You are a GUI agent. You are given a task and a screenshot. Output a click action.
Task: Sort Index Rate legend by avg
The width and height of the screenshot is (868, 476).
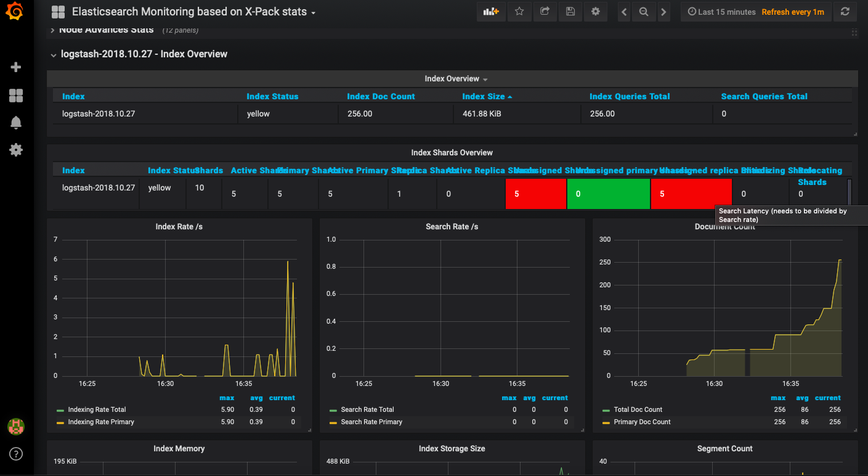point(256,398)
